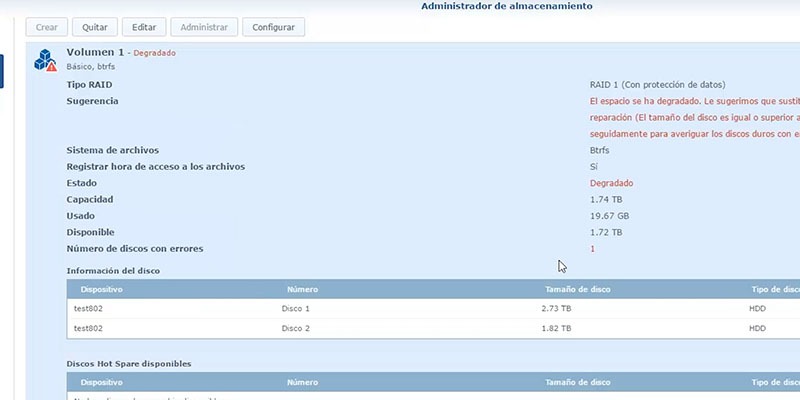Click the Degradado value in the Estado row
This screenshot has width=800, height=400.
611,183
